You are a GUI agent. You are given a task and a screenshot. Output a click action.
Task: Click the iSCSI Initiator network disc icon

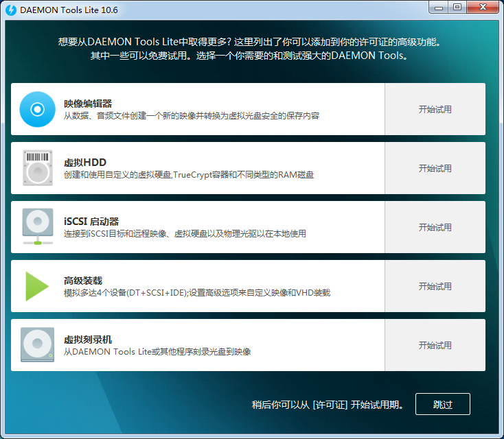37,227
